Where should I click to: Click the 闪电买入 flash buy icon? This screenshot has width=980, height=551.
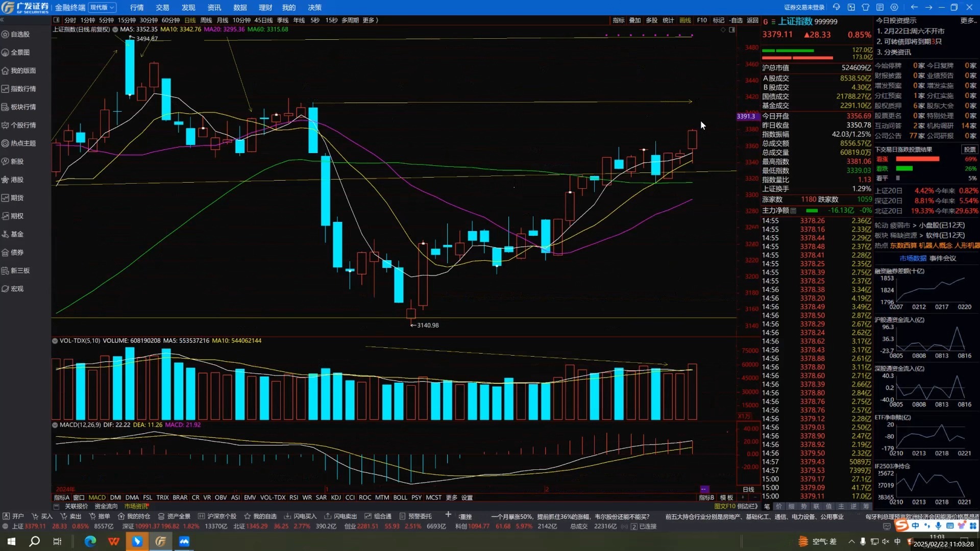click(287, 516)
